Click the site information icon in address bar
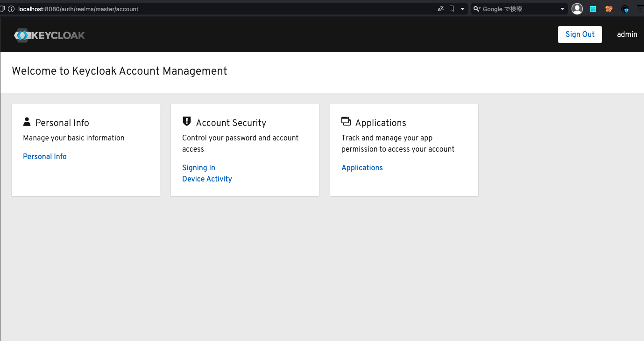This screenshot has height=341, width=644. tap(11, 9)
